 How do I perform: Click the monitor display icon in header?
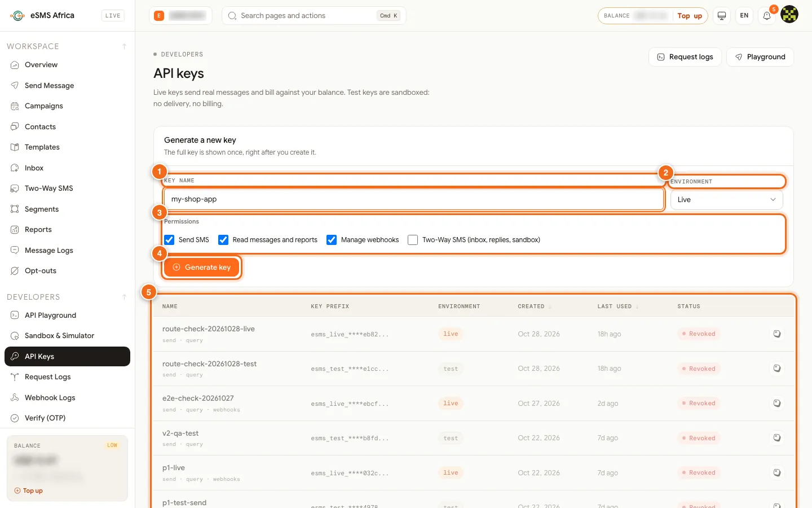pyautogui.click(x=722, y=16)
